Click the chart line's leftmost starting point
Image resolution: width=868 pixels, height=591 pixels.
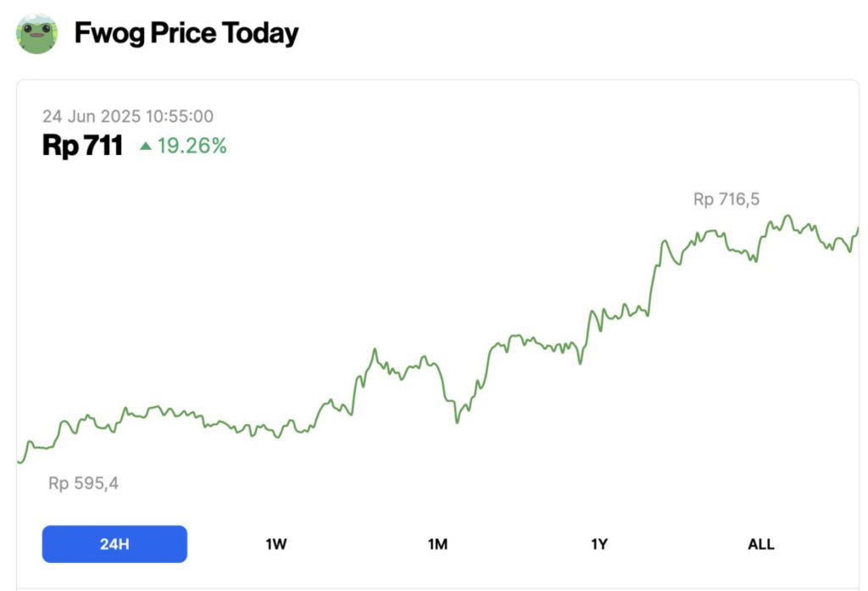click(x=19, y=462)
